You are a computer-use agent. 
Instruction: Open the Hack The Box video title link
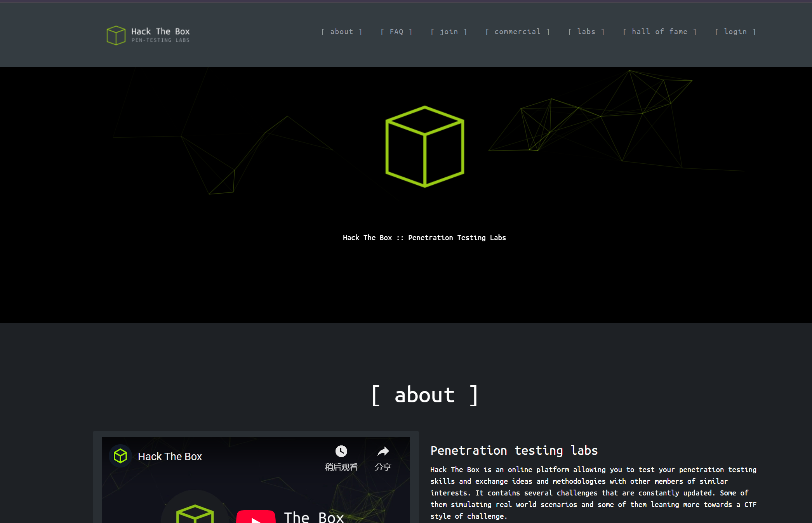coord(170,456)
